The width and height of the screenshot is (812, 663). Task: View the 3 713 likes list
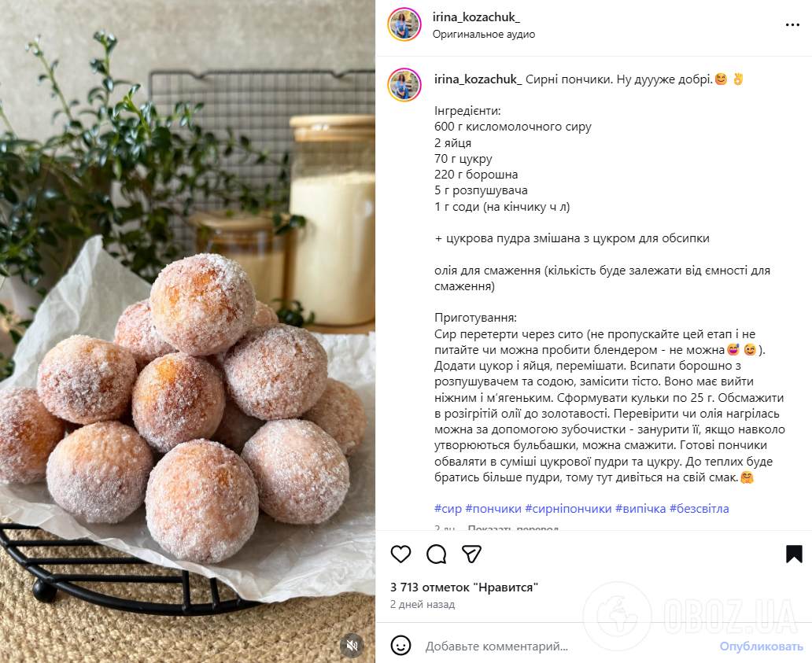[x=464, y=587]
